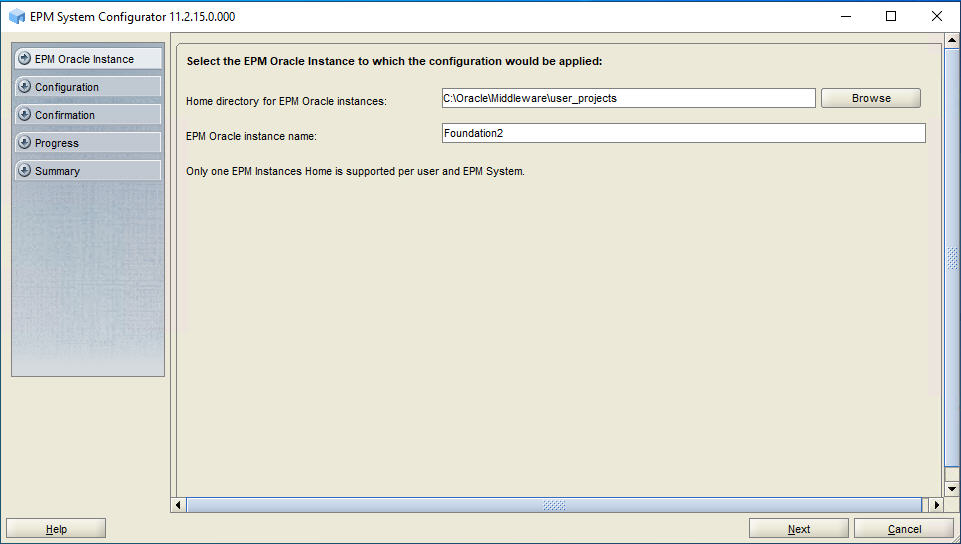Maximize the EPM System Configurator window

(x=891, y=16)
